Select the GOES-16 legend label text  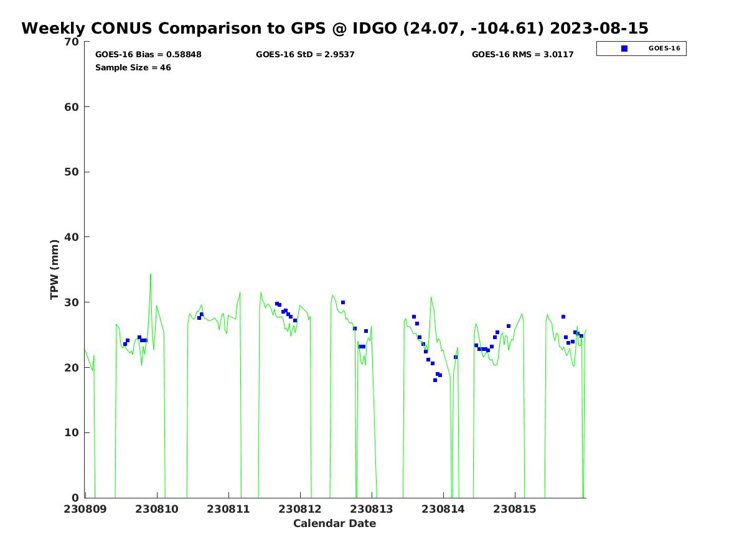point(664,49)
